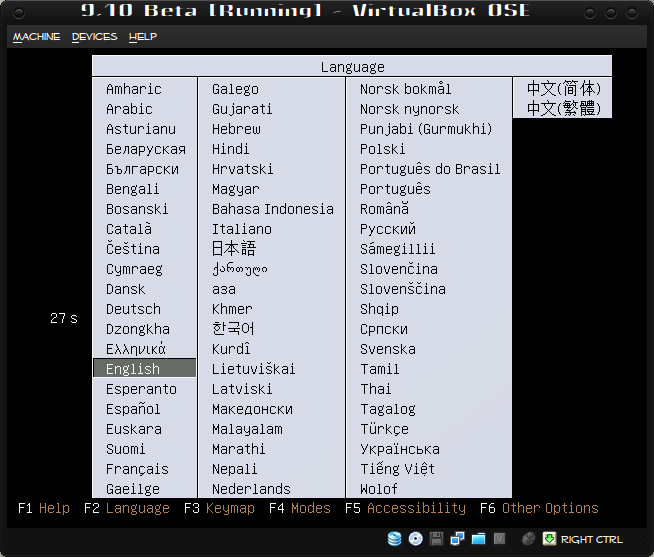The height and width of the screenshot is (557, 654).
Task: Pick Euskara from the list
Action: tap(134, 429)
